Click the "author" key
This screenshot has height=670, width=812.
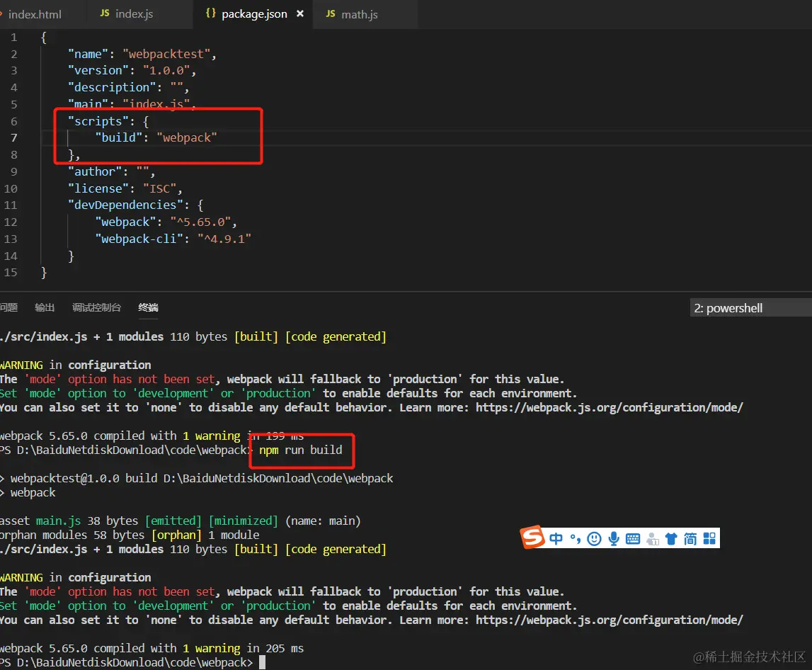95,171
